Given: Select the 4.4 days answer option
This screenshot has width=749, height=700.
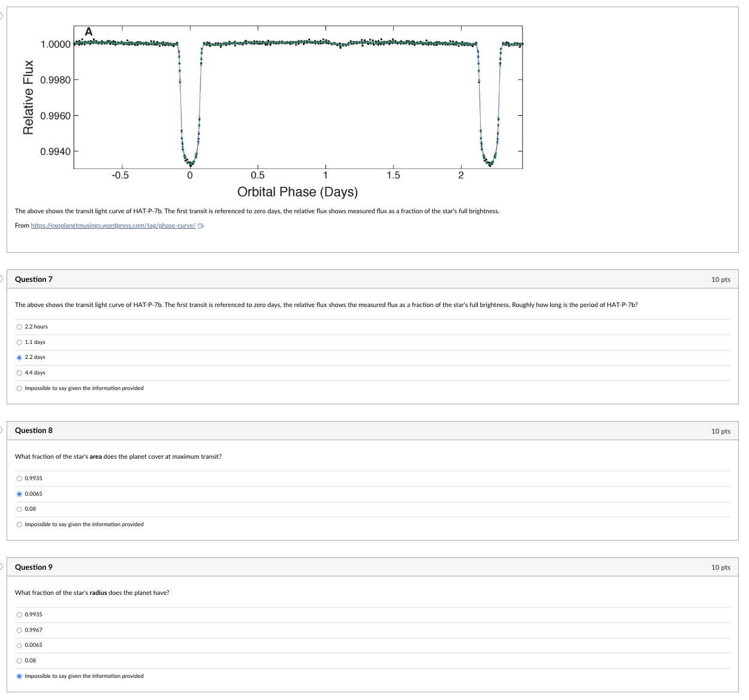Looking at the screenshot, I should click(x=19, y=372).
